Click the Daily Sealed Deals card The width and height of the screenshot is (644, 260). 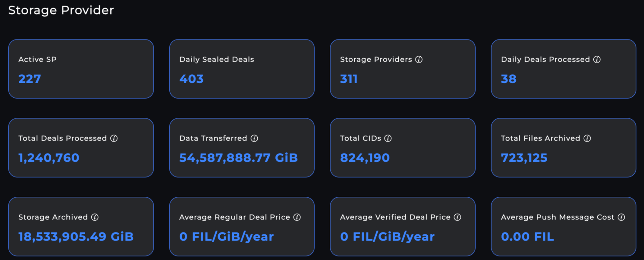point(242,69)
